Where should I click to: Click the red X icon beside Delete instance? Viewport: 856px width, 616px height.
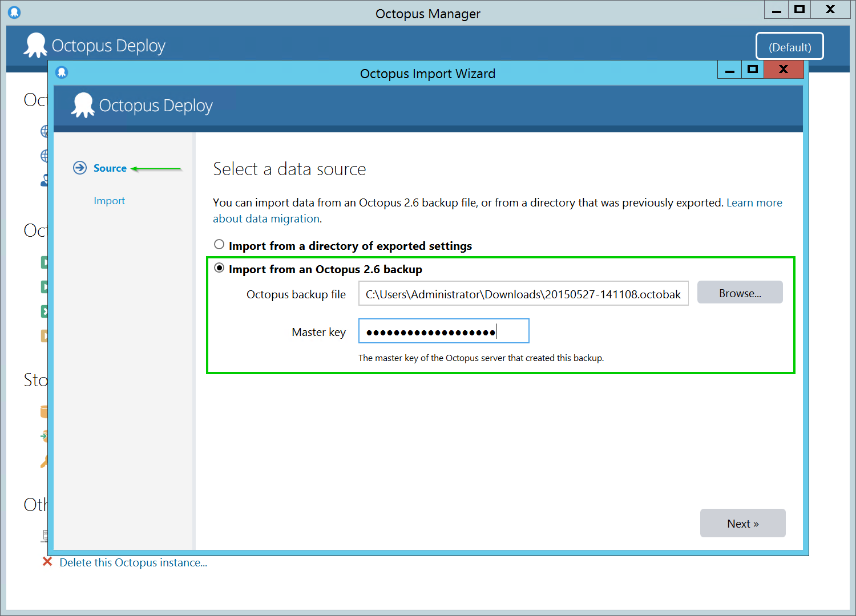point(47,562)
